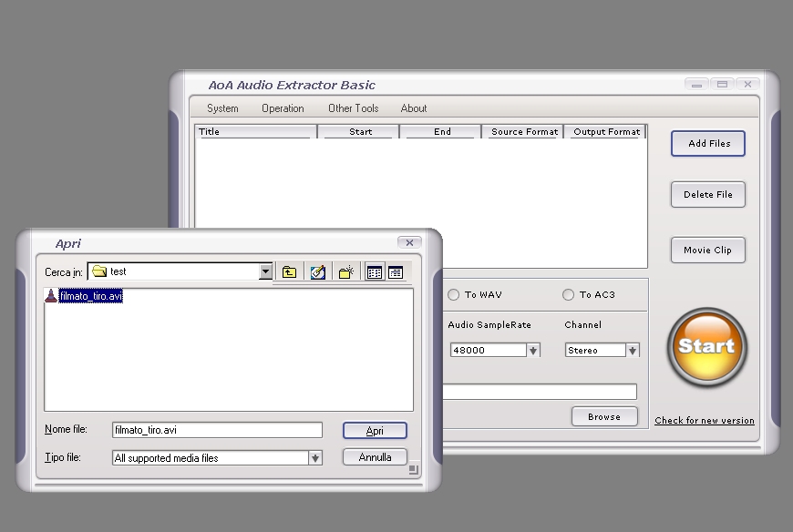Expand the Audio SampleRate 48000 dropdown
The image size is (793, 532).
(533, 350)
